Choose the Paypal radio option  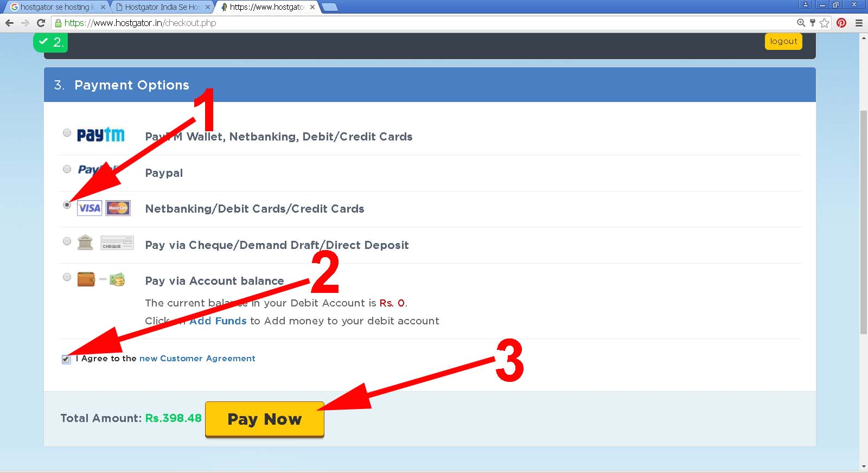coord(67,169)
